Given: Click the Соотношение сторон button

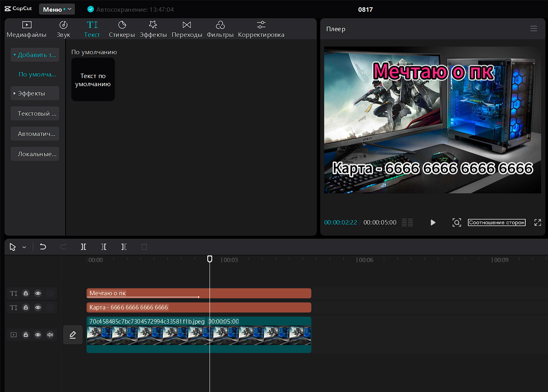Looking at the screenshot, I should point(497,222).
